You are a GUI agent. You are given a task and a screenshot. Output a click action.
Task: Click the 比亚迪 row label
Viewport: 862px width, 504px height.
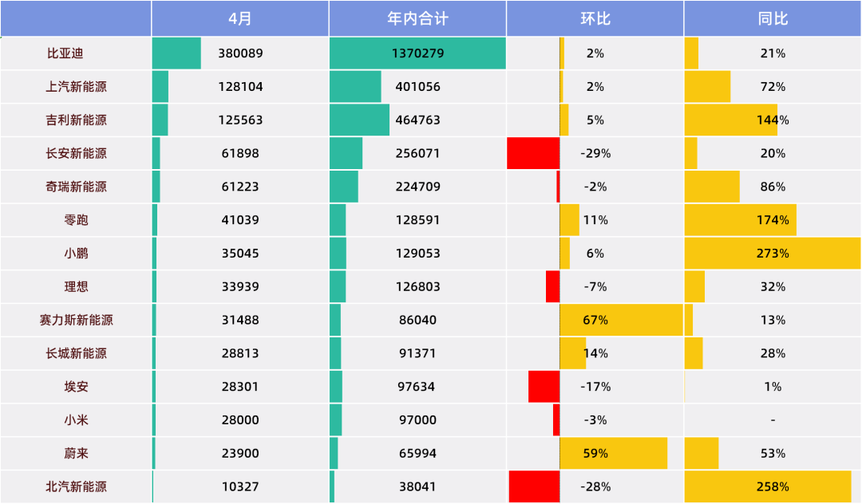point(65,53)
